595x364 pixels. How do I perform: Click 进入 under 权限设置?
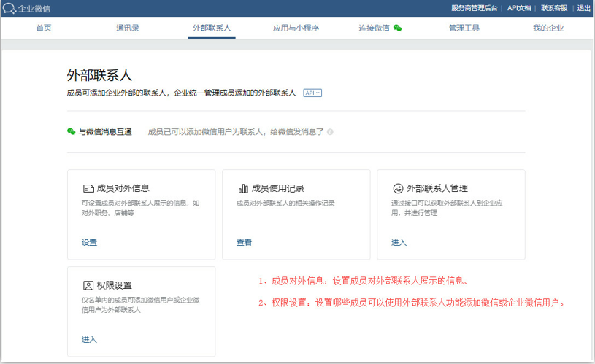89,340
